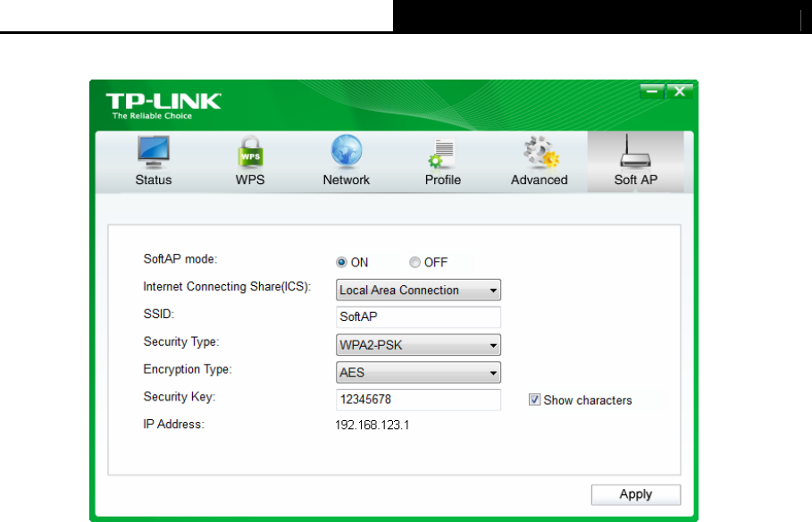Viewport: 812px width, 522px height.
Task: Open the Internet Connecting Share dropdown
Action: [418, 290]
